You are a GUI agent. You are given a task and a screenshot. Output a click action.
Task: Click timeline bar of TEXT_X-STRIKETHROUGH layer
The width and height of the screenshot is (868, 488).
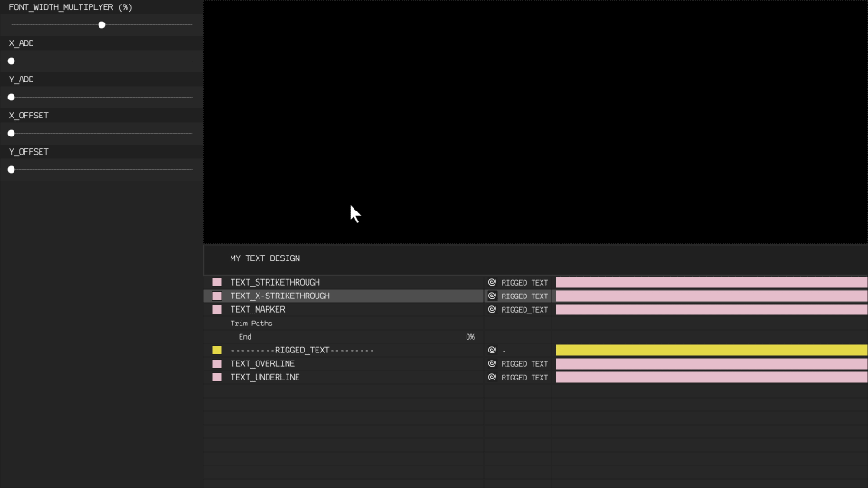click(x=712, y=296)
